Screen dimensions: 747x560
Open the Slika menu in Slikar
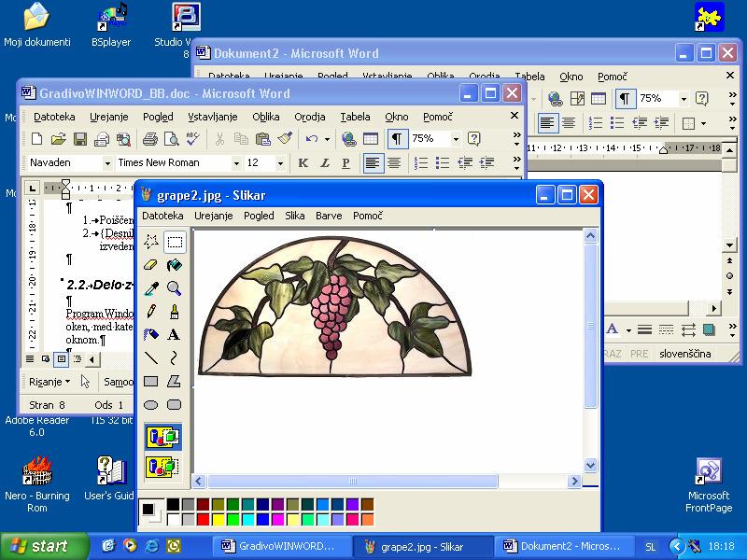pyautogui.click(x=295, y=216)
